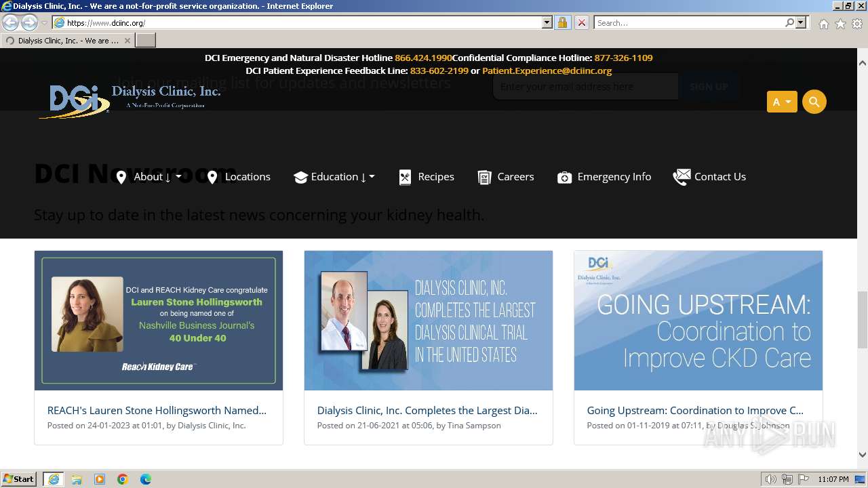Image resolution: width=868 pixels, height=488 pixels.
Task: Open File Explorer folder taskbar icon
Action: point(77,479)
